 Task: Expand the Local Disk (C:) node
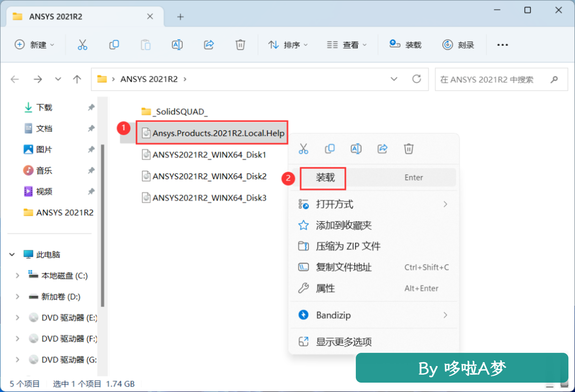point(17,276)
